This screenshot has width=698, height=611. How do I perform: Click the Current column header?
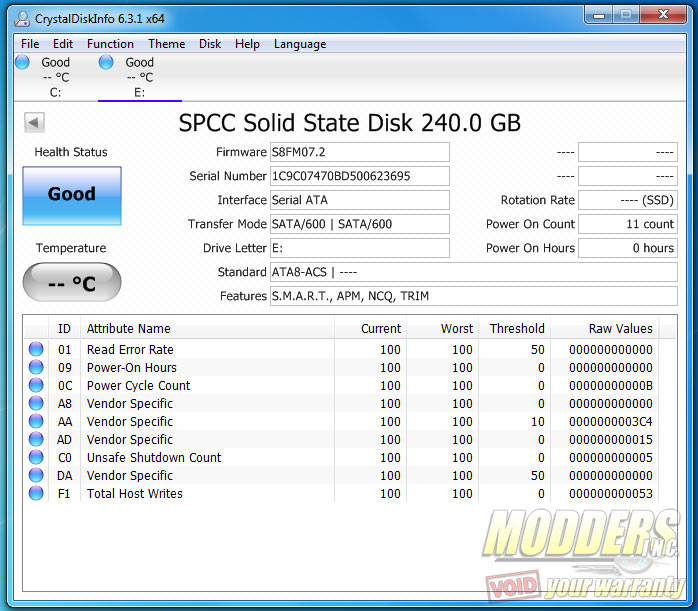coord(370,328)
